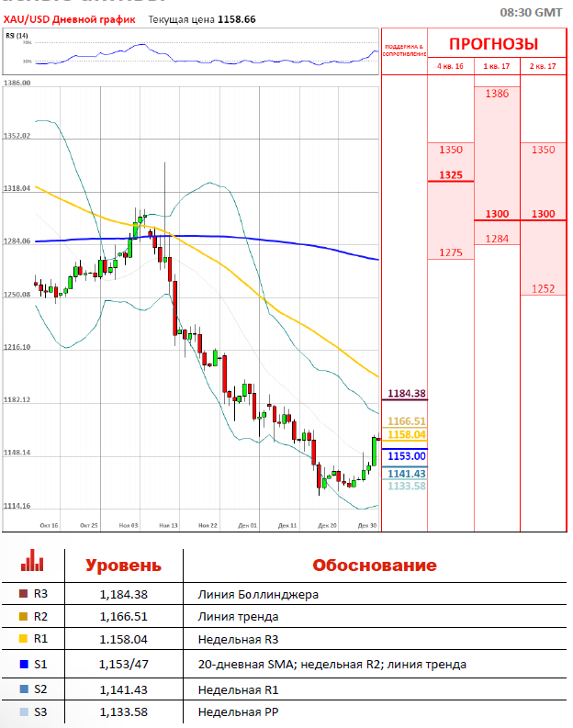Viewport: 573px width, 728px height.
Task: Click the S2 steel-blue color square
Action: [23, 688]
